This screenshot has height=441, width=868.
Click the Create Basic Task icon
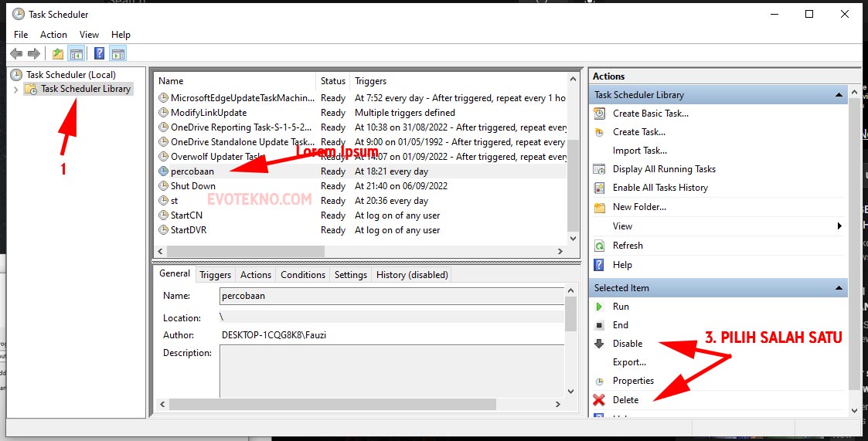[x=599, y=114]
